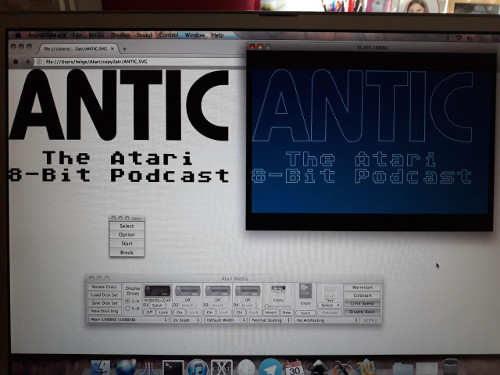Viewport: 500px width, 375px height.
Task: Expand the No Artifacting dropdown
Action: coord(327,320)
